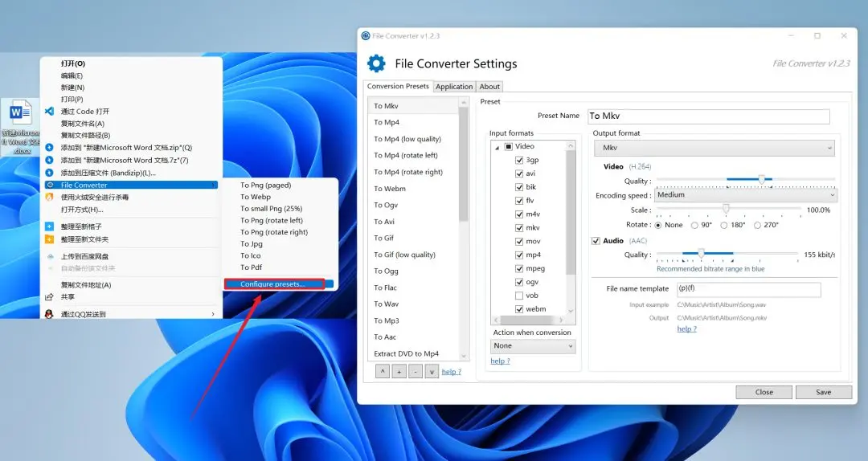The image size is (868, 461).
Task: Choose To Png (paged) in submenu
Action: (x=266, y=185)
